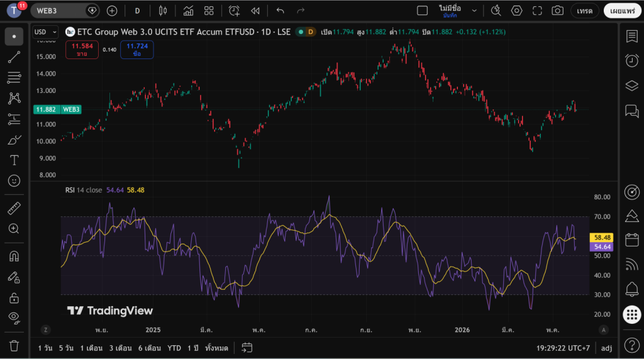The height and width of the screenshot is (359, 644).
Task: Open the object tree layers panel
Action: click(x=631, y=86)
